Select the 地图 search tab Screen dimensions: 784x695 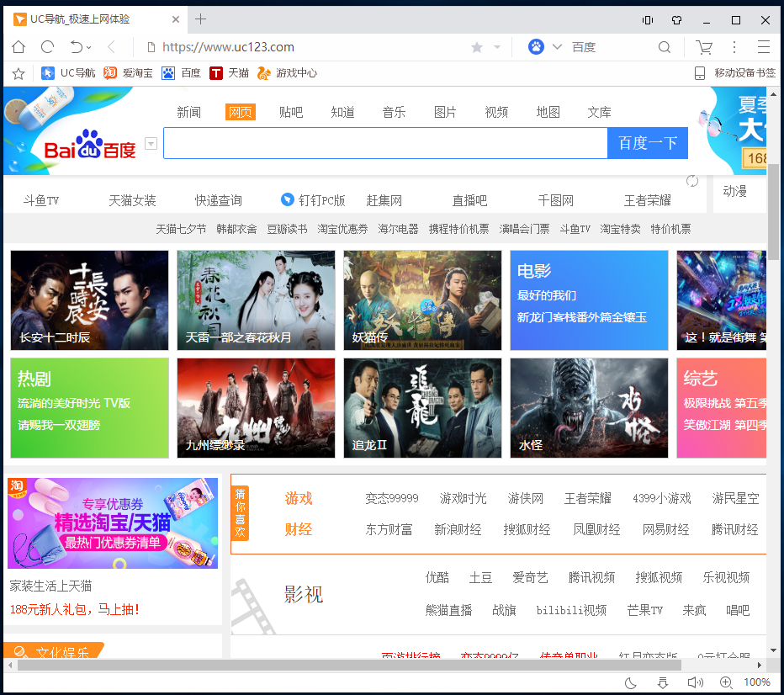[x=548, y=112]
